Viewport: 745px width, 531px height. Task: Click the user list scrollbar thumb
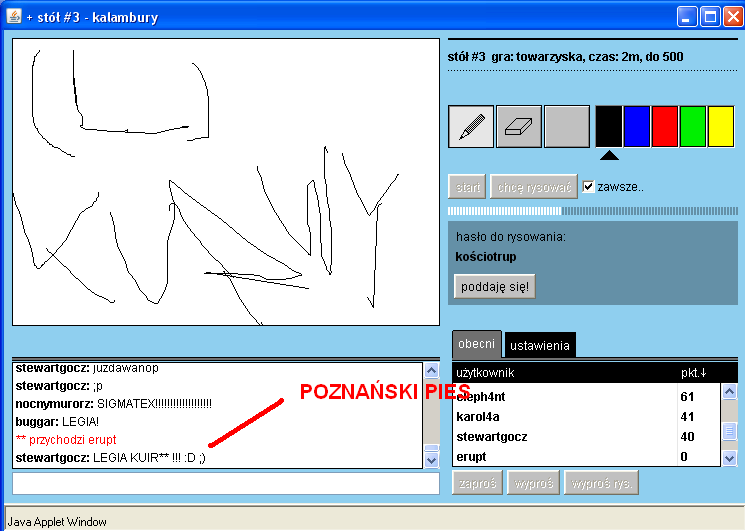[x=729, y=431]
